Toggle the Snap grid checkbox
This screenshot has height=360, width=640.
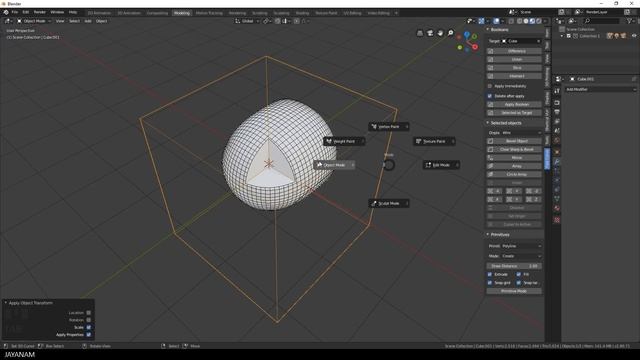point(490,282)
